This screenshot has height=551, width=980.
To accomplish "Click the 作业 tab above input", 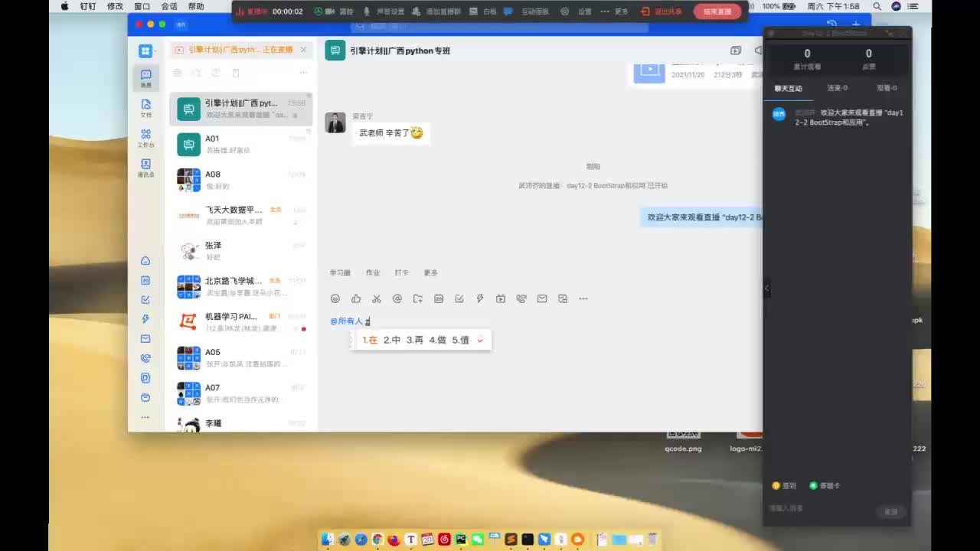I will (373, 273).
